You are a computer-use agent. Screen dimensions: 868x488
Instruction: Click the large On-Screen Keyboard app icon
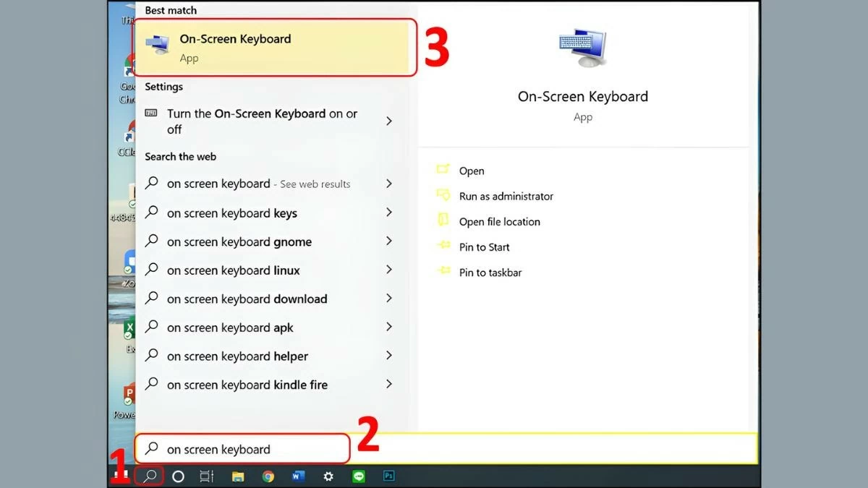click(x=583, y=46)
